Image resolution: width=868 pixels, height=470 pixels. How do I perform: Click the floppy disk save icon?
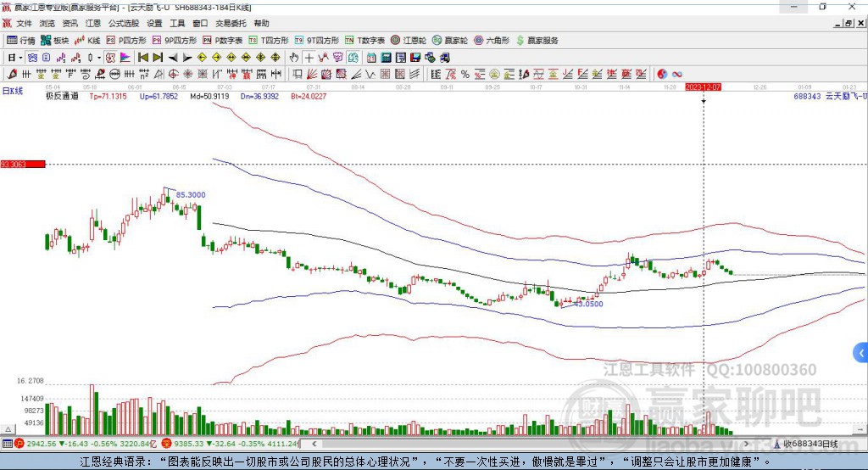(x=415, y=58)
